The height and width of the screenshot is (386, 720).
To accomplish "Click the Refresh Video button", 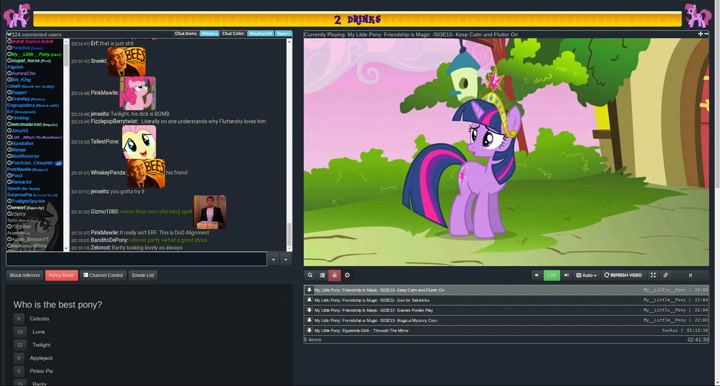I will click(623, 275).
